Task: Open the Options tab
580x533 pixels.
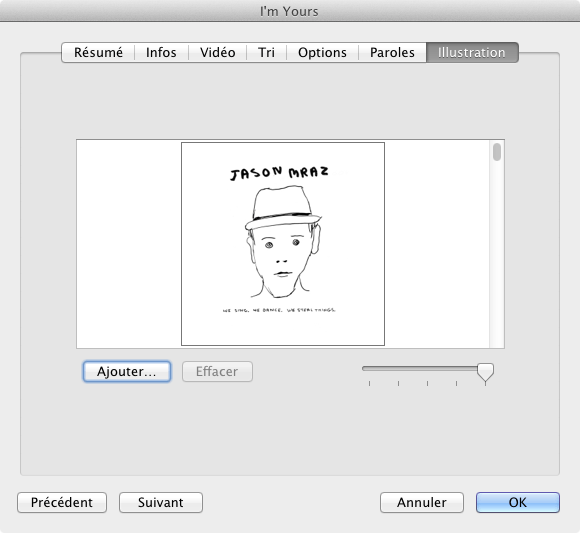Action: click(x=322, y=53)
